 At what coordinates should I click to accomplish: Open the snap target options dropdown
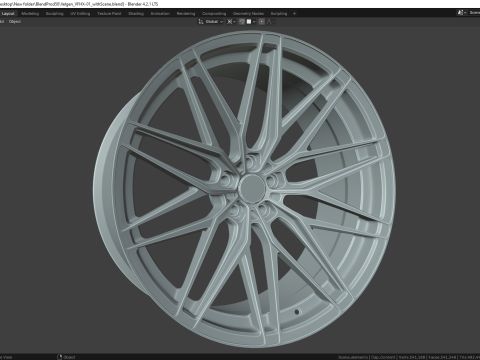(x=251, y=22)
